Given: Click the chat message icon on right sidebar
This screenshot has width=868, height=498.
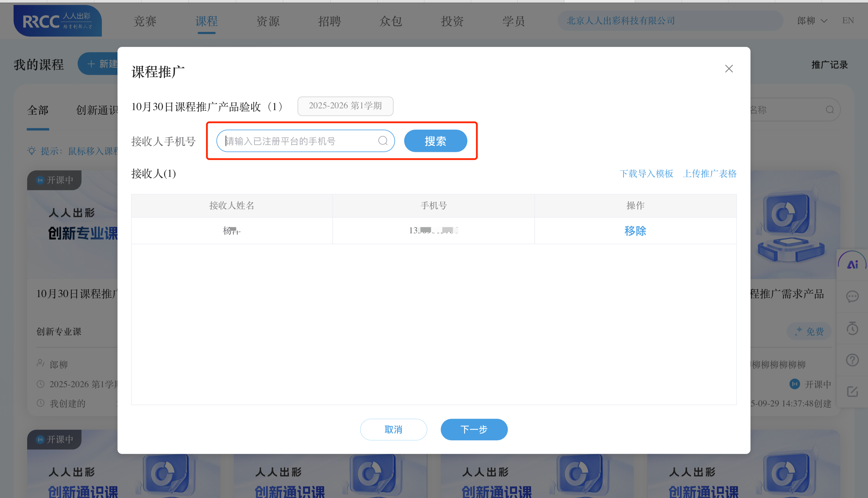Looking at the screenshot, I should pos(853,296).
